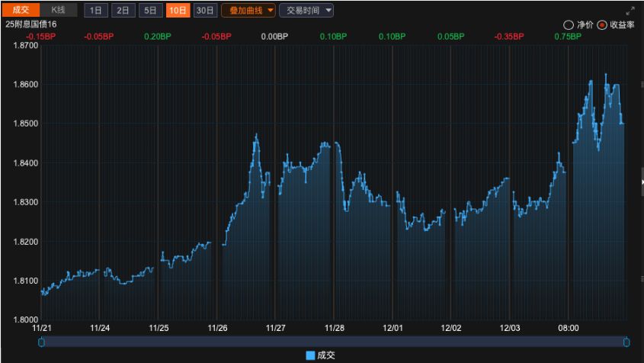Switch to the 成交 tab
This screenshot has width=644, height=363.
pyautogui.click(x=21, y=10)
